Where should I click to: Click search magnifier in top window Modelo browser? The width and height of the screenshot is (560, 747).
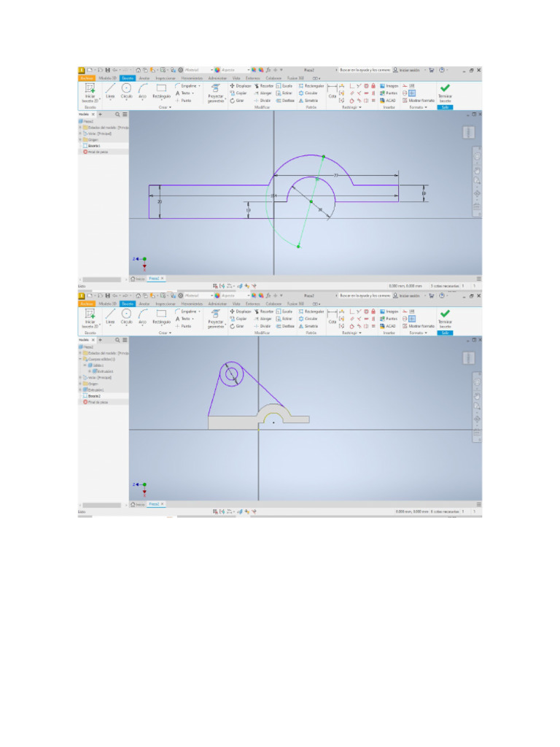(x=117, y=115)
